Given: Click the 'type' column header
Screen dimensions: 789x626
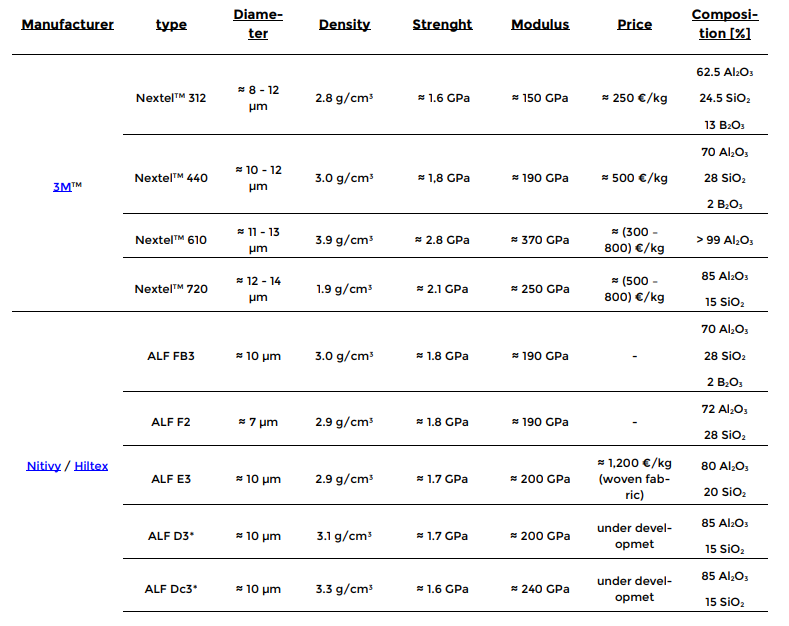Looking at the screenshot, I should point(171,24).
